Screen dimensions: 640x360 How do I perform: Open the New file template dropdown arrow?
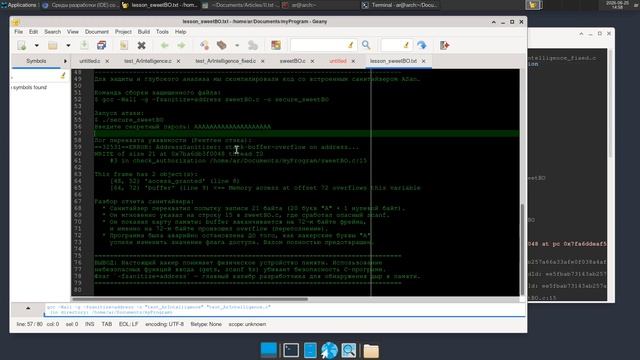click(36, 45)
